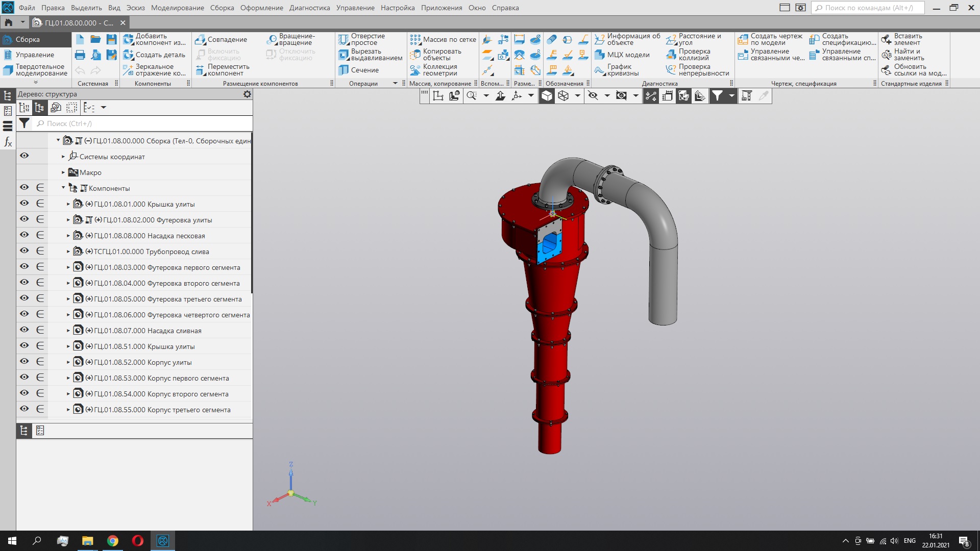
Task: Collapse the Компоненты tree node
Action: click(63, 188)
